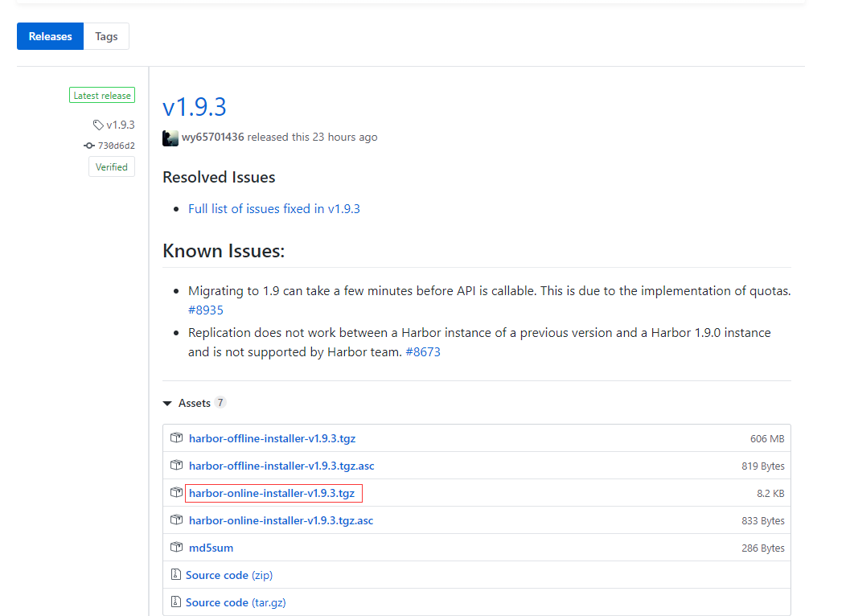Click the wy65701436 avatar image
The image size is (850, 616).
[x=170, y=138]
